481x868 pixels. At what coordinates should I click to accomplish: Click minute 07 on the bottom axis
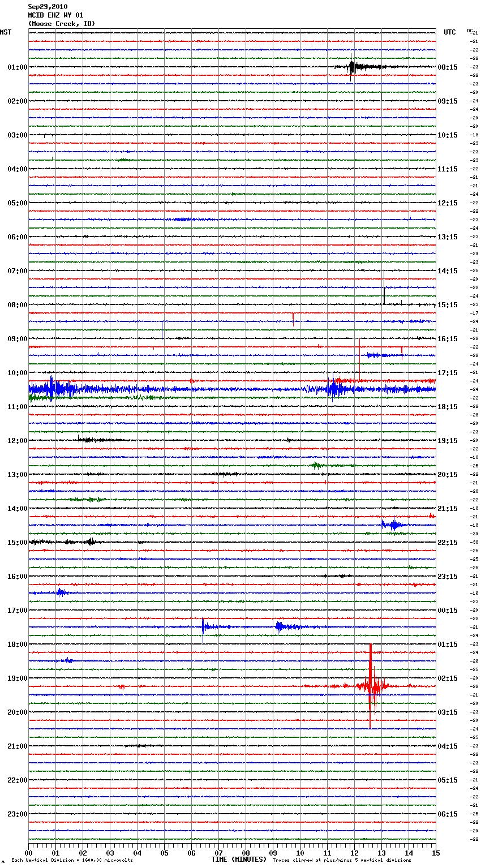coord(218,853)
